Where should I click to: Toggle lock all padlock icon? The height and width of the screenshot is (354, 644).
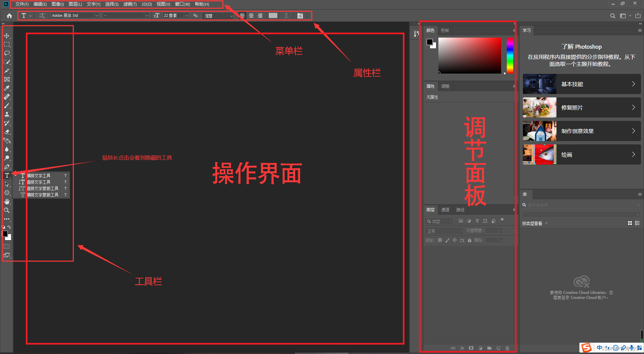tap(470, 240)
